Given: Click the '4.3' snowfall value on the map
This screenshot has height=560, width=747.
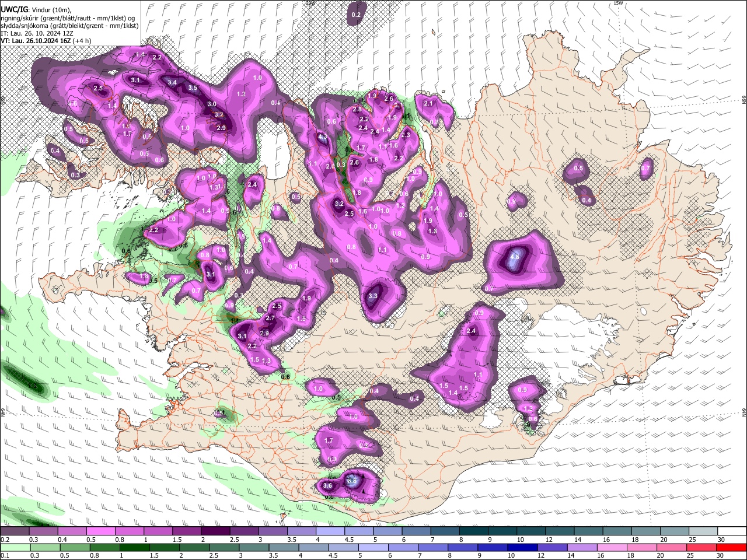Looking at the screenshot, I should 323,138.
